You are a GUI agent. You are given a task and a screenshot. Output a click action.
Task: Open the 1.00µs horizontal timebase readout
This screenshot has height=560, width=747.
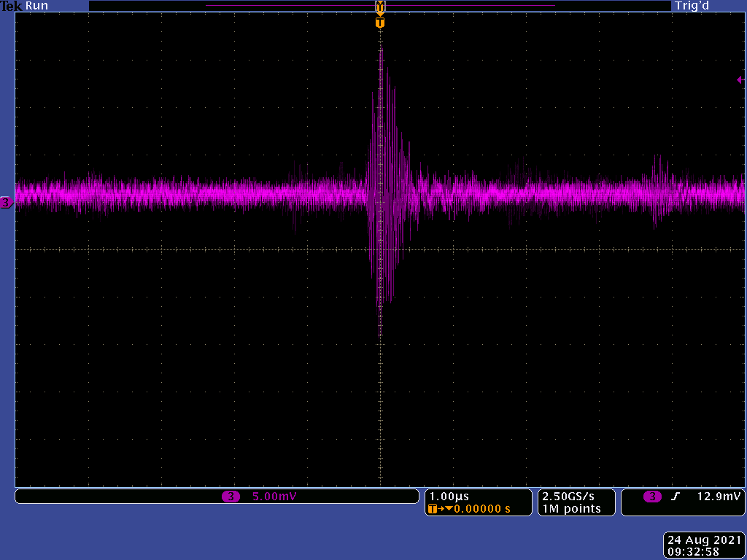[449, 497]
